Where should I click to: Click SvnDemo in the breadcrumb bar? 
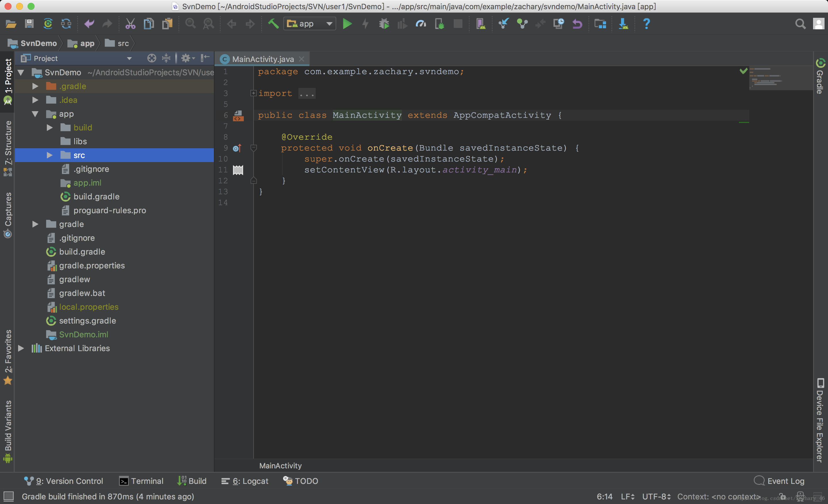[x=32, y=43]
